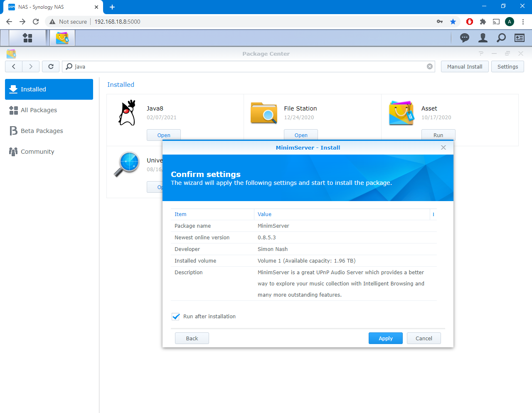Select the Simon Nash developer value

pos(273,249)
